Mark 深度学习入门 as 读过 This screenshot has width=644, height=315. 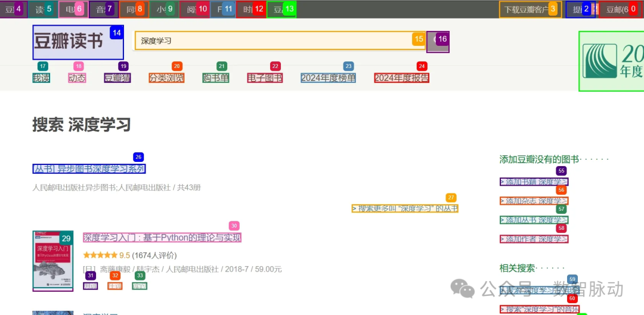pyautogui.click(x=140, y=286)
